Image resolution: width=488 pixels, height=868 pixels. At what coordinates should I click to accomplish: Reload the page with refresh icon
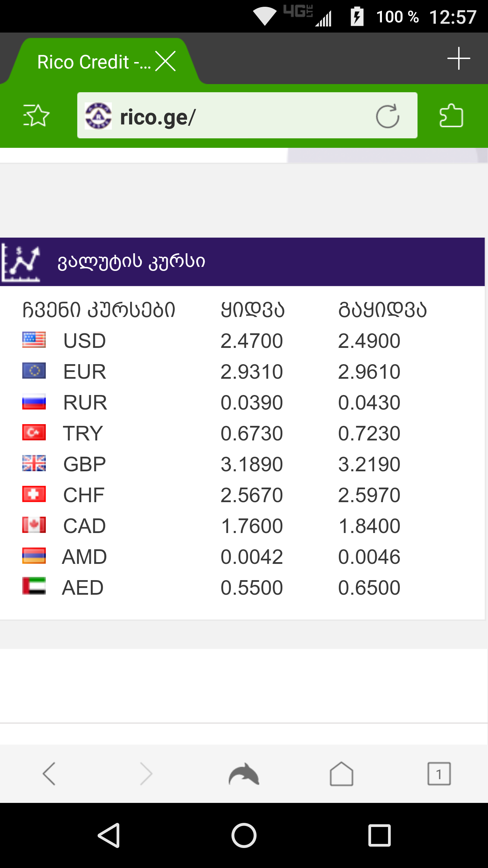(x=387, y=116)
